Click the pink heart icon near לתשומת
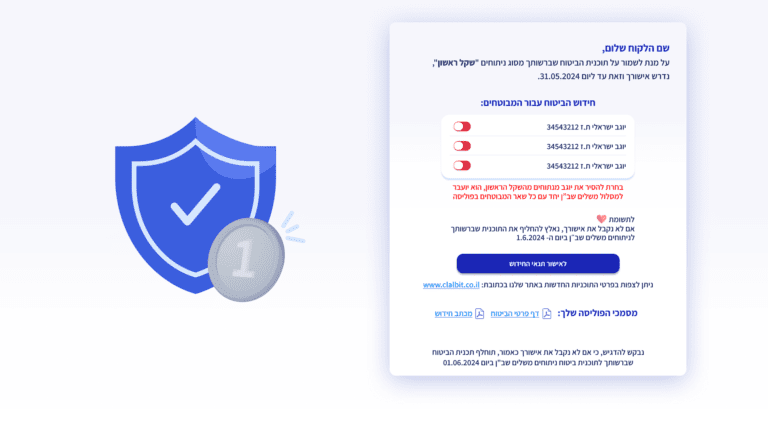The width and height of the screenshot is (768, 426). click(x=601, y=219)
